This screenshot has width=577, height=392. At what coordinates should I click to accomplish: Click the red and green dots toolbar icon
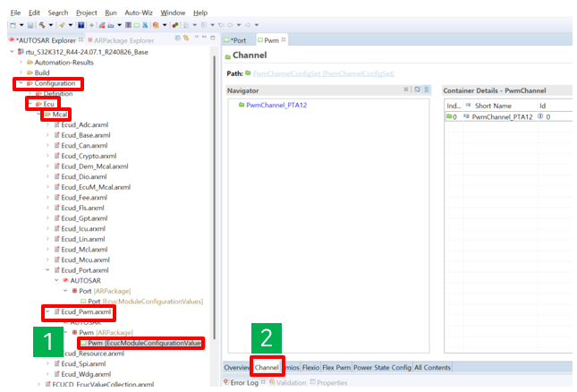click(175, 25)
